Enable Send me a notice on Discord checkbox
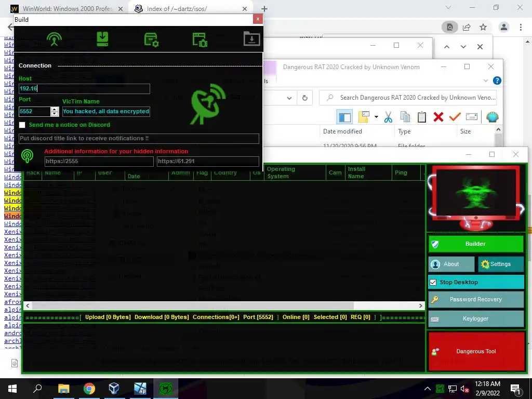Screen dimensions: 532x399 22,125
